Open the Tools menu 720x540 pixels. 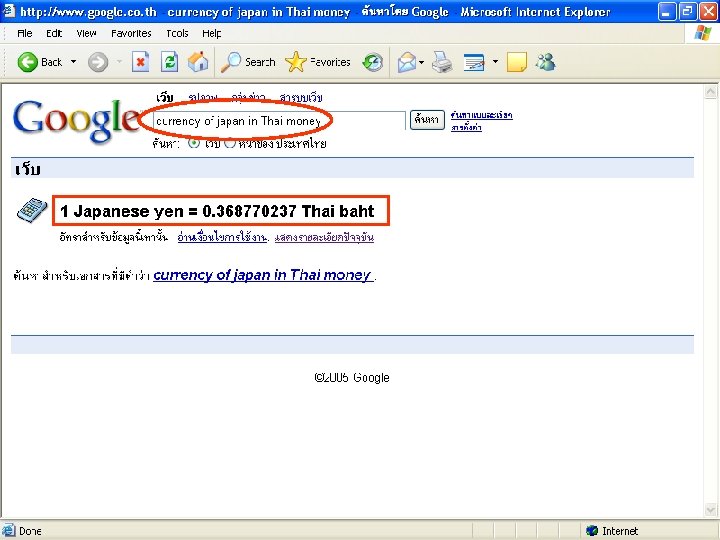177,34
